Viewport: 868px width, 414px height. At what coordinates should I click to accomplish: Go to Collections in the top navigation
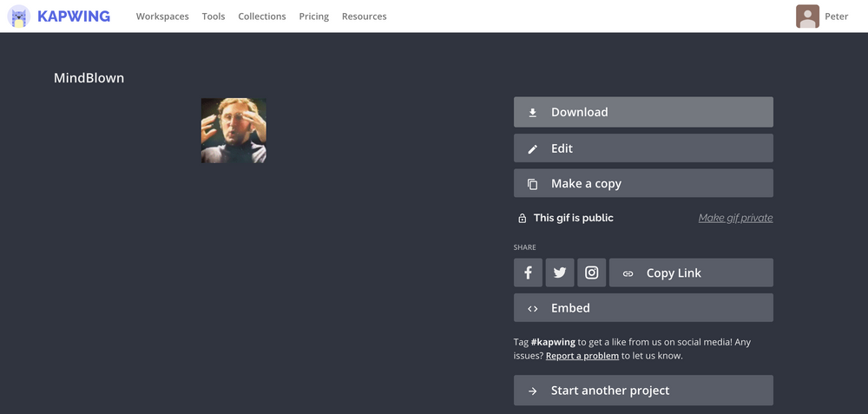click(x=262, y=16)
